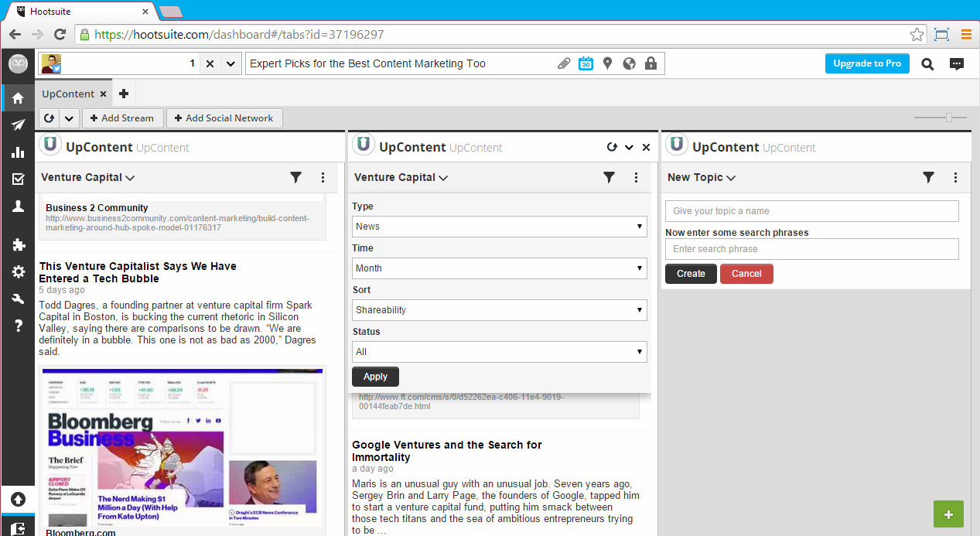Screen dimensions: 980x536
Task: Open the Publisher paper plane icon
Action: coord(18,125)
